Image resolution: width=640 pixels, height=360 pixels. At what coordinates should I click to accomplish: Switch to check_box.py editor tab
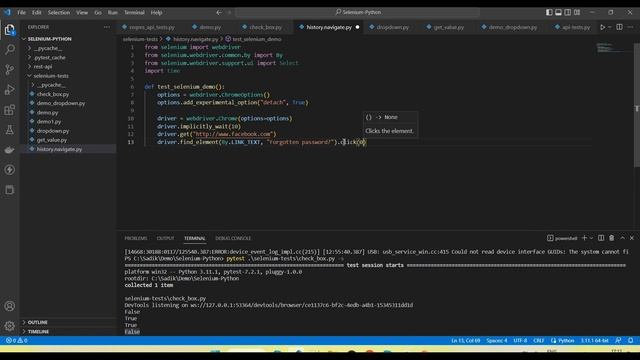pos(265,27)
